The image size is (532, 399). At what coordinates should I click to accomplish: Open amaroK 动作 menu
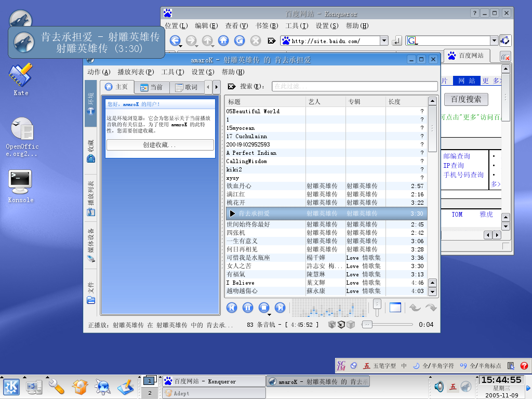point(99,72)
